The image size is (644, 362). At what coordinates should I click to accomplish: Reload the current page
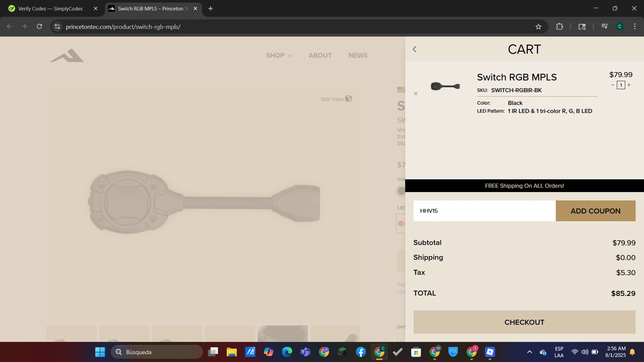39,27
